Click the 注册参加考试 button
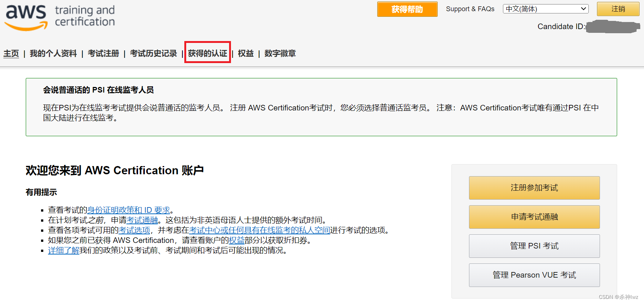This screenshot has height=303, width=644. point(534,188)
